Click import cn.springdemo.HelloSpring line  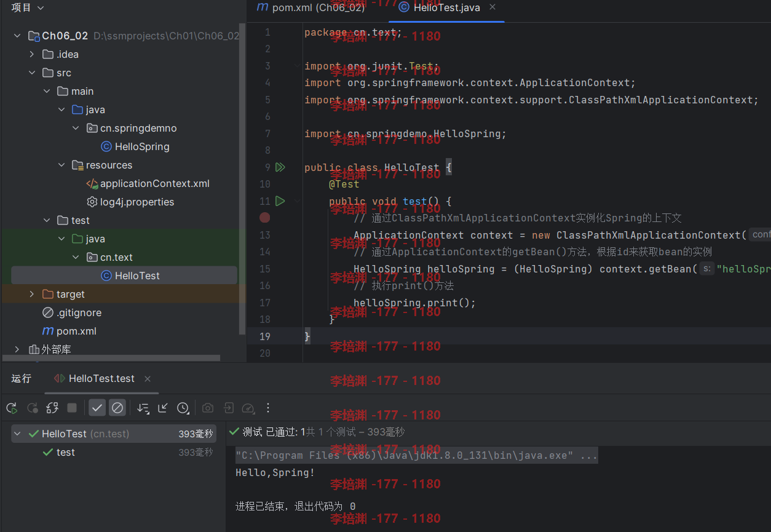tap(405, 133)
